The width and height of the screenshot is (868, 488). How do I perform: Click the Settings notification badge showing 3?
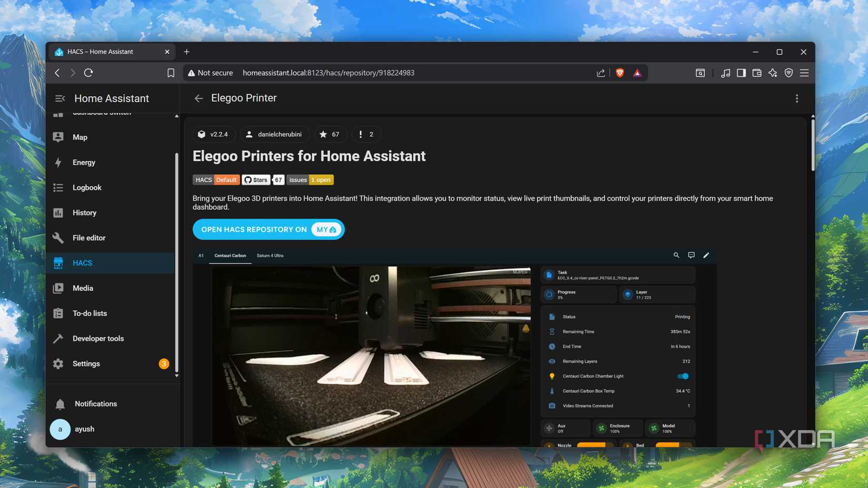pyautogui.click(x=164, y=364)
